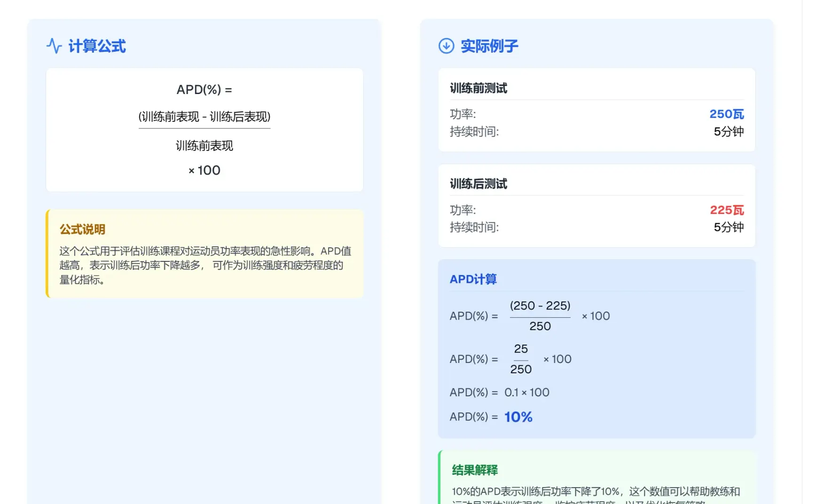Click the 250瓦 power value
Image resolution: width=816 pixels, height=504 pixels.
pos(727,114)
